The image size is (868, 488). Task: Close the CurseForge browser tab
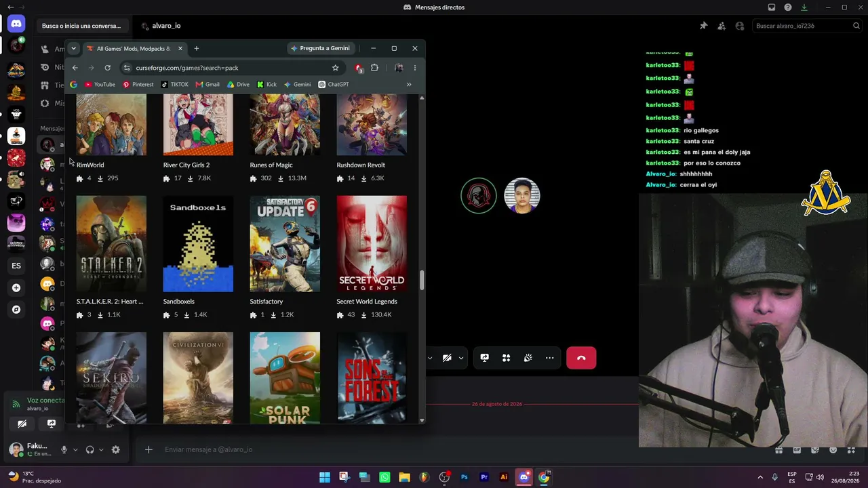[x=180, y=48]
